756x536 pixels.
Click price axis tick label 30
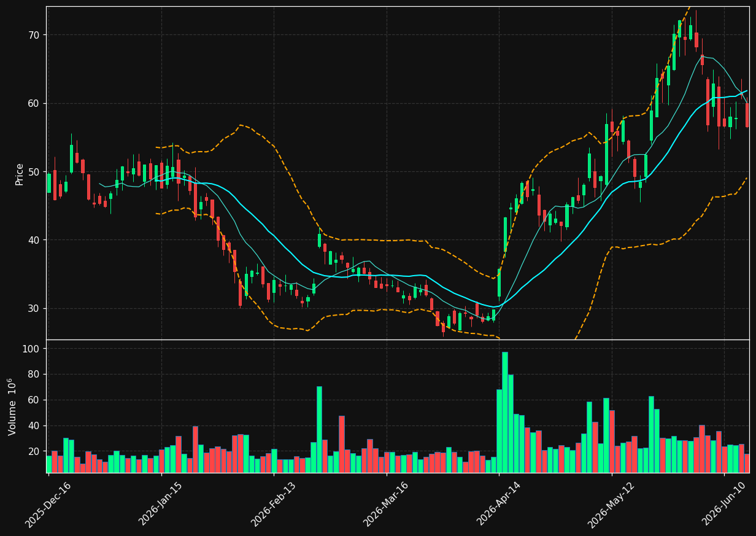pyautogui.click(x=33, y=308)
